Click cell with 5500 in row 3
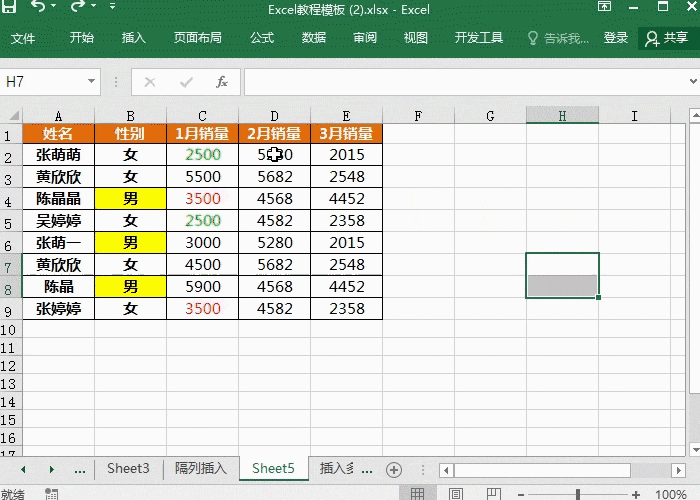The image size is (700, 500). click(x=202, y=177)
